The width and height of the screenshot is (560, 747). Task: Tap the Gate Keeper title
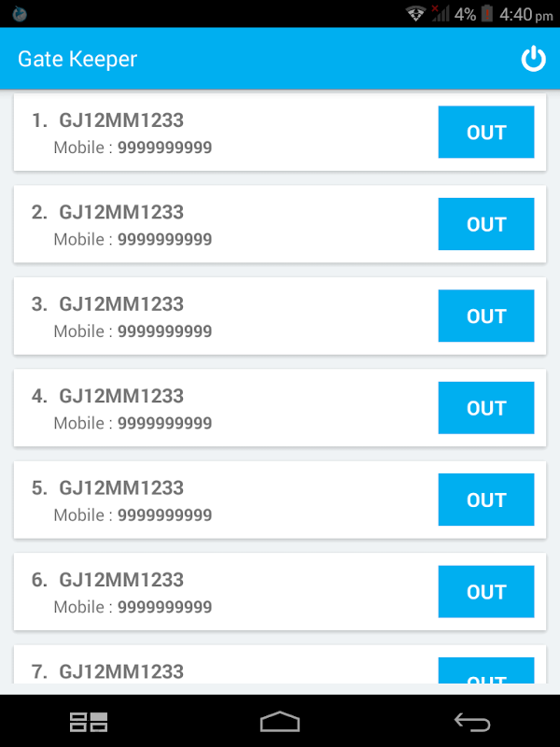point(77,60)
